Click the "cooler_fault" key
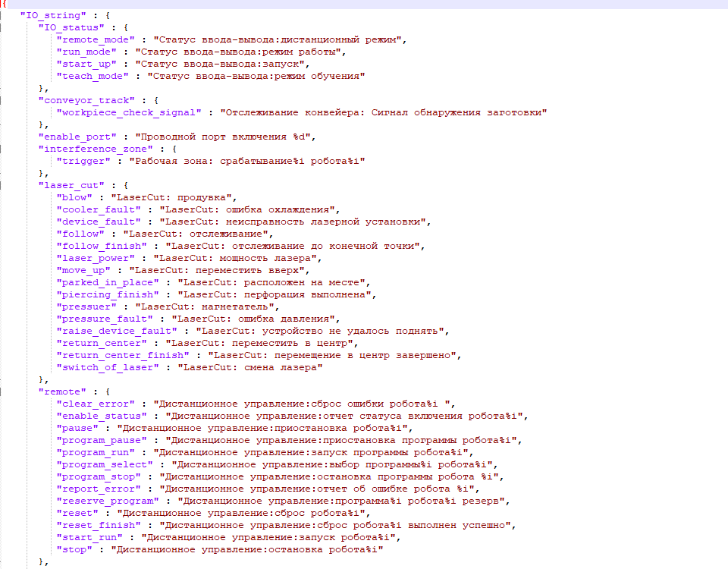This screenshot has height=569, width=728. pyautogui.click(x=99, y=209)
